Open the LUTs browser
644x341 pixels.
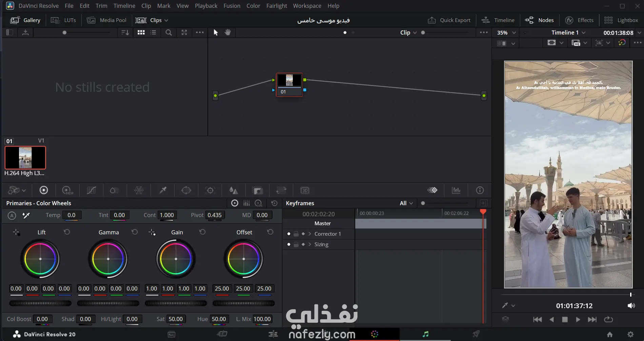click(63, 20)
